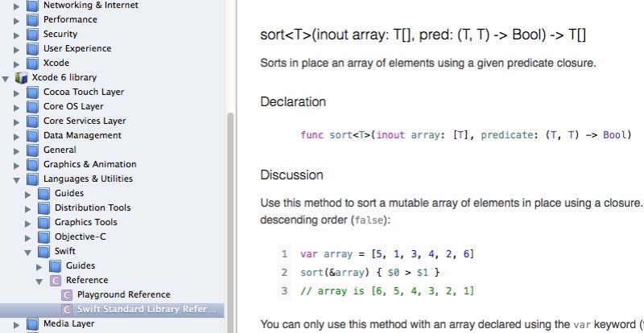Screen dimensions: 644x333
Task: Click the Security folder icon
Action: click(32, 34)
